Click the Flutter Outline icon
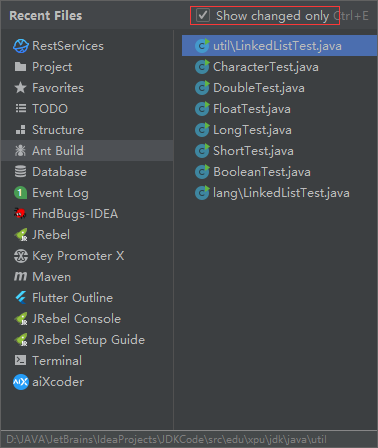Viewport: 378px width, 448px height. 21,297
